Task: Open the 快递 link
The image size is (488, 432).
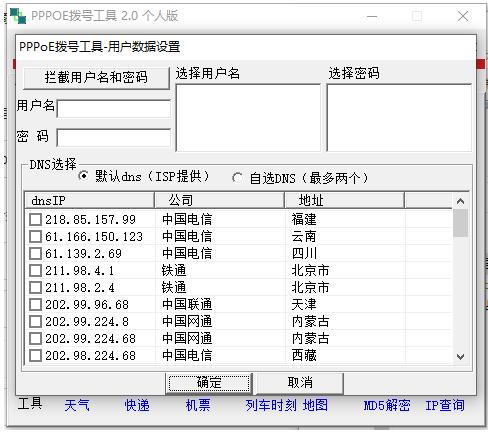Action: click(x=137, y=405)
